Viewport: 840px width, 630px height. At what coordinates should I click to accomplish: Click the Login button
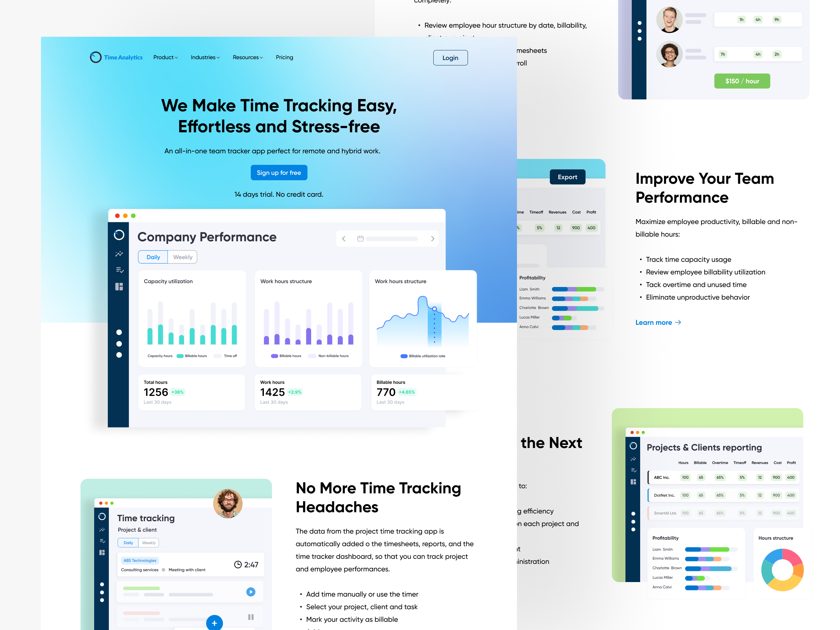[x=451, y=57]
